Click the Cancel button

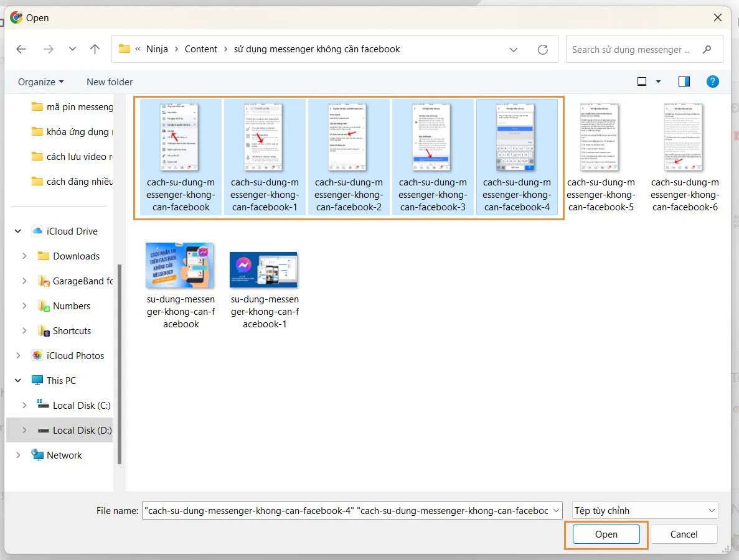684,534
